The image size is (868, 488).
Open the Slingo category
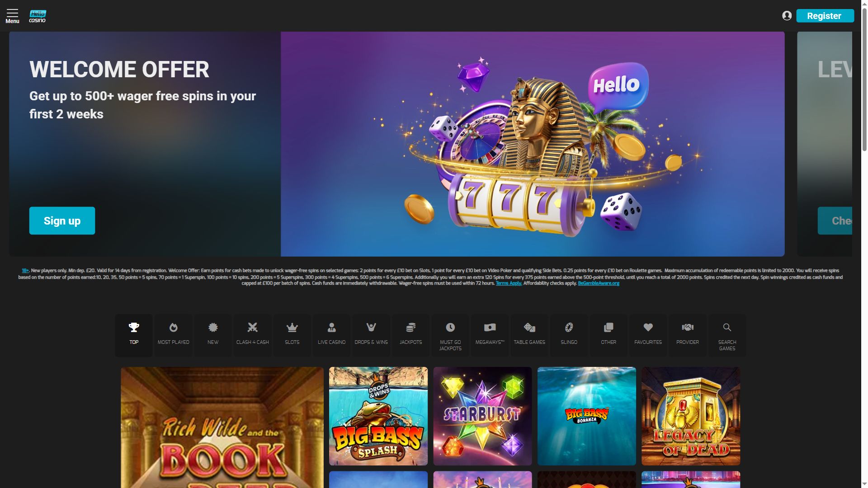tap(569, 335)
